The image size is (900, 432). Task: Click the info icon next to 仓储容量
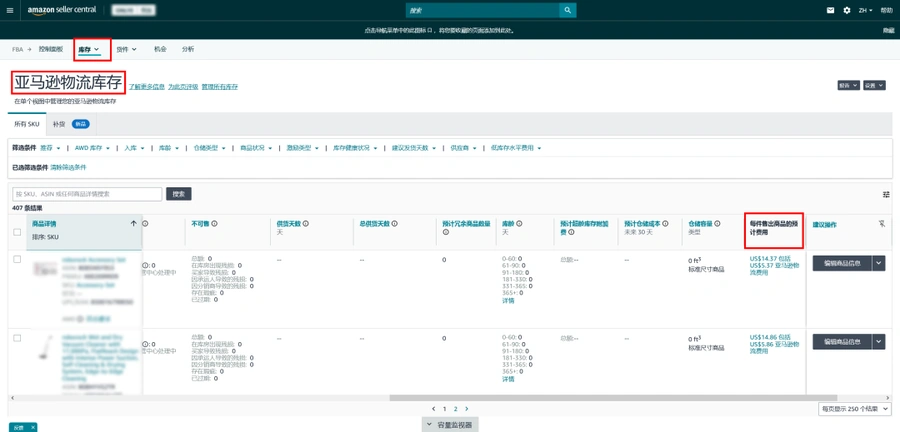717,223
